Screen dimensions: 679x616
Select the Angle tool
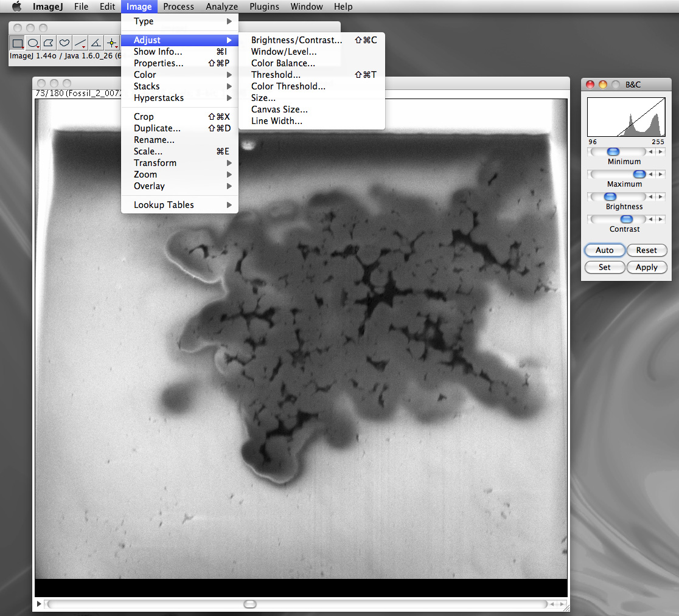(x=96, y=43)
